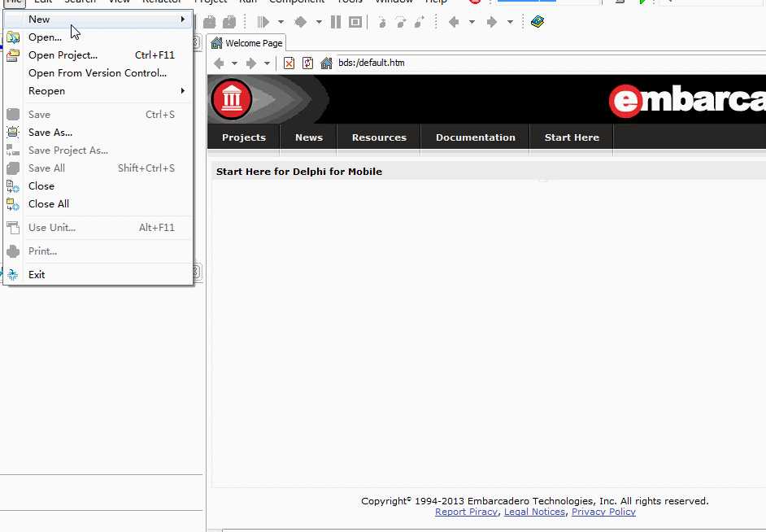Click the Embarcadero logo in the banner
Viewport: 766px width, 532px height.
click(687, 100)
